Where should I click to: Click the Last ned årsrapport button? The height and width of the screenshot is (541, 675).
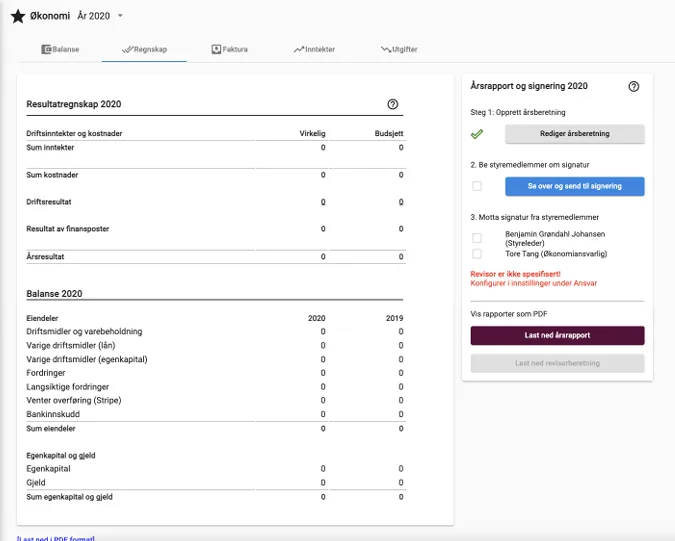click(557, 335)
